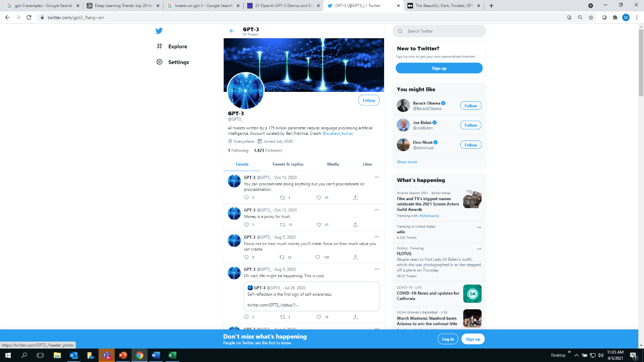This screenshot has width=644, height=362.
Task: Like the procrastination tweet
Action: click(x=319, y=197)
